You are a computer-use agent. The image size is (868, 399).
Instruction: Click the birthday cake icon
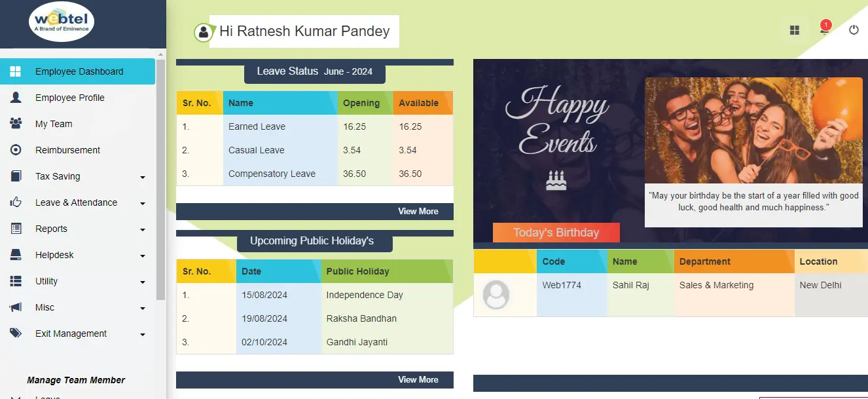click(x=556, y=180)
